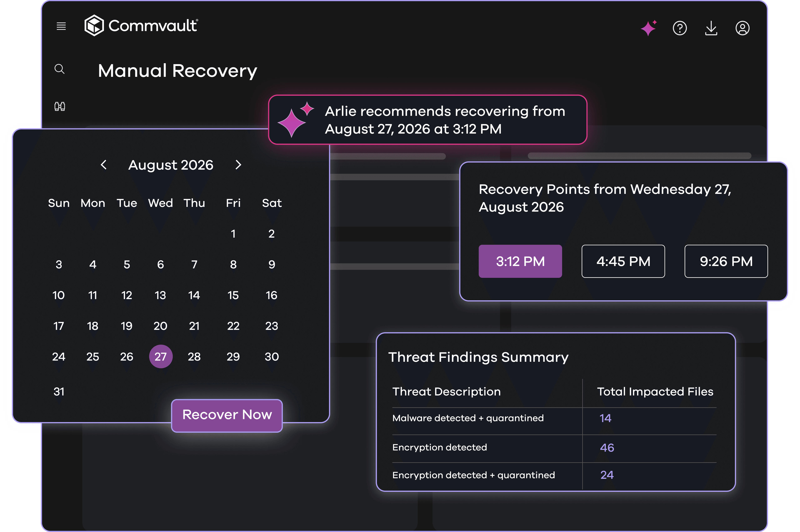Image resolution: width=800 pixels, height=532 pixels.
Task: Select August 21 in calendar
Action: pyautogui.click(x=194, y=326)
